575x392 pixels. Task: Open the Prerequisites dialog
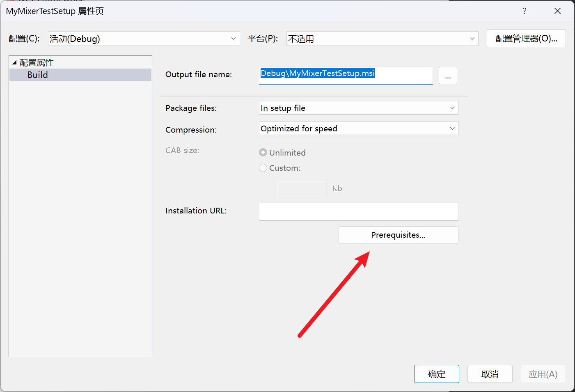[398, 235]
